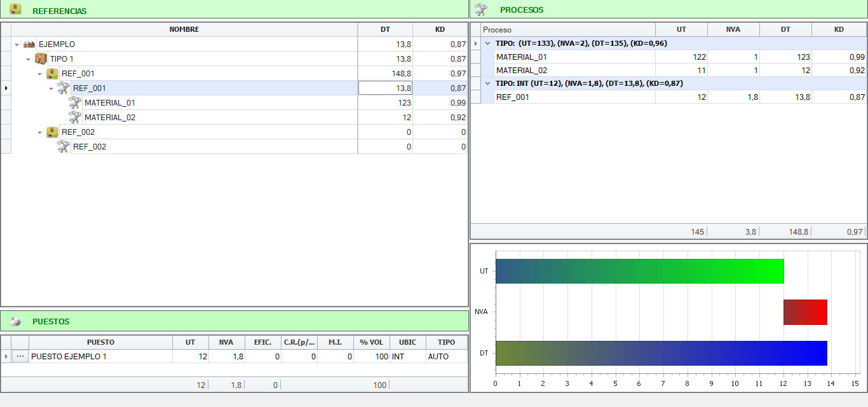Sort processes by the NVA column header
This screenshot has width=868, height=407.
click(733, 29)
